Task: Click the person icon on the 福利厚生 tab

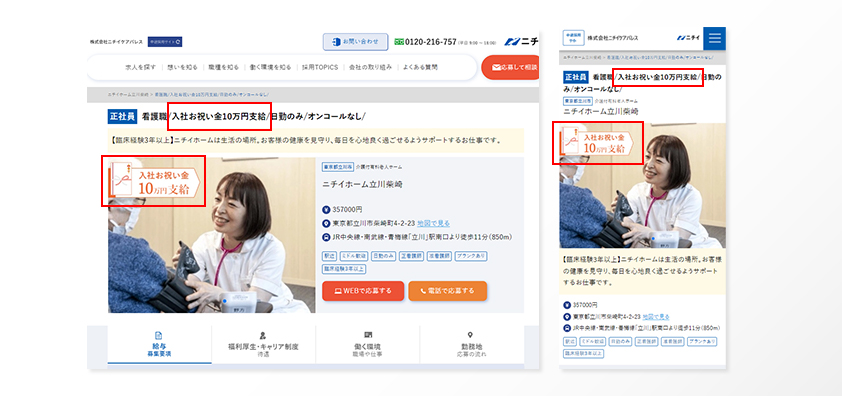Action: pos(263,335)
